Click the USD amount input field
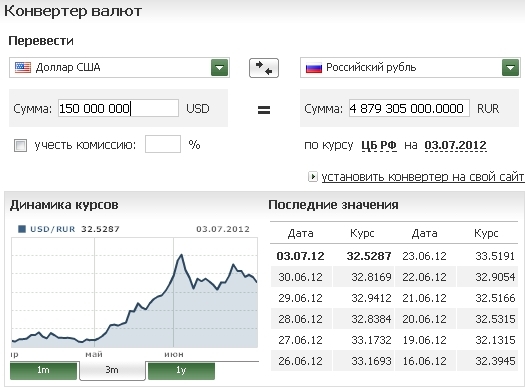Screen dimensions: 525x388 pyautogui.click(x=118, y=108)
